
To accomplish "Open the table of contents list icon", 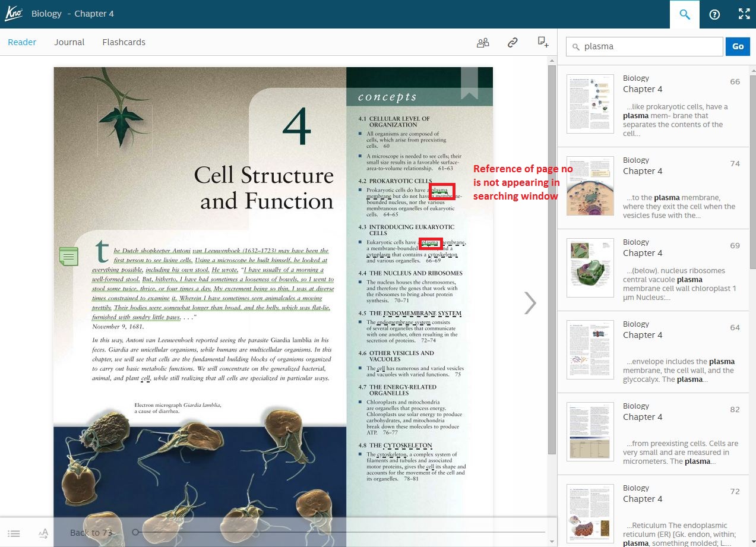I will point(14,534).
